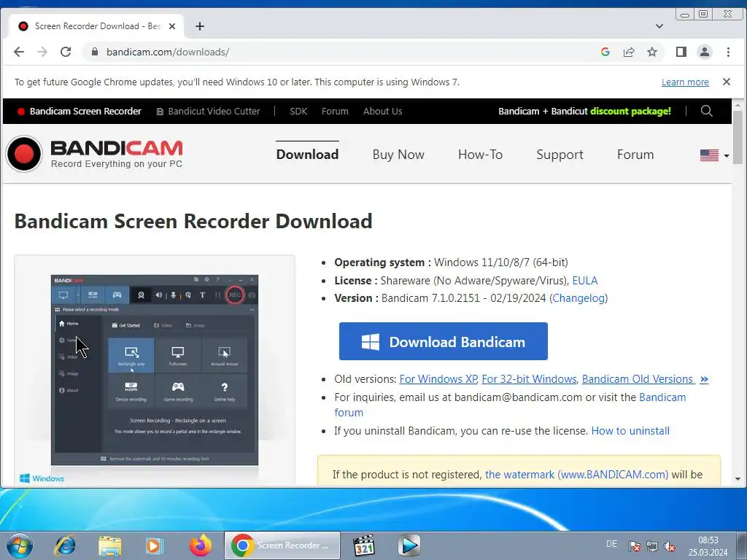Click the DE keyboard language indicator
The height and width of the screenshot is (560, 747).
pos(612,544)
